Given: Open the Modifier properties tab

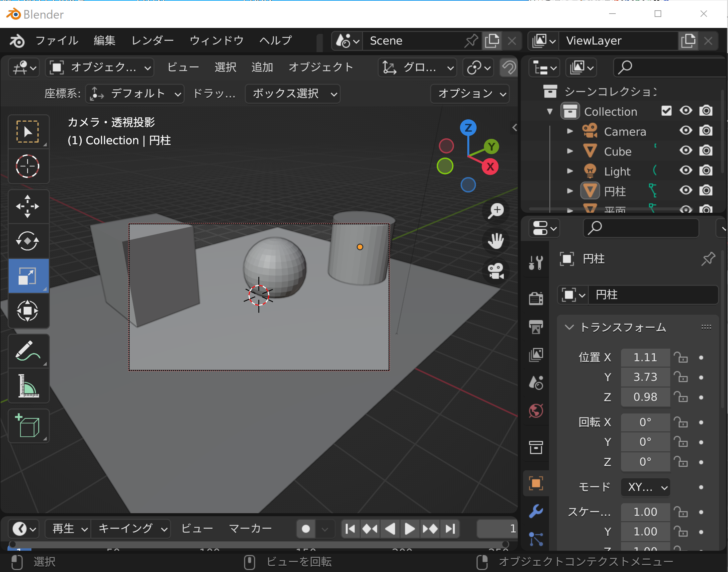Looking at the screenshot, I should pos(536,512).
